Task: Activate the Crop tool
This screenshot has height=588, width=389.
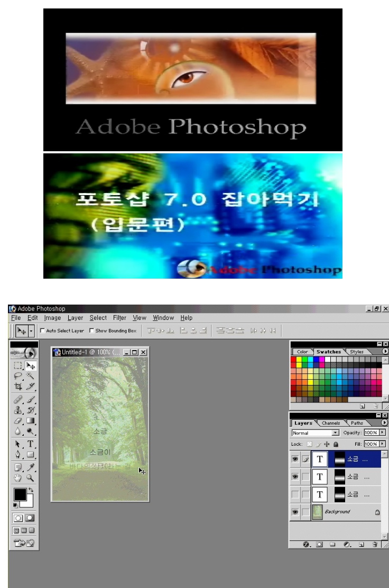Action: click(18, 386)
